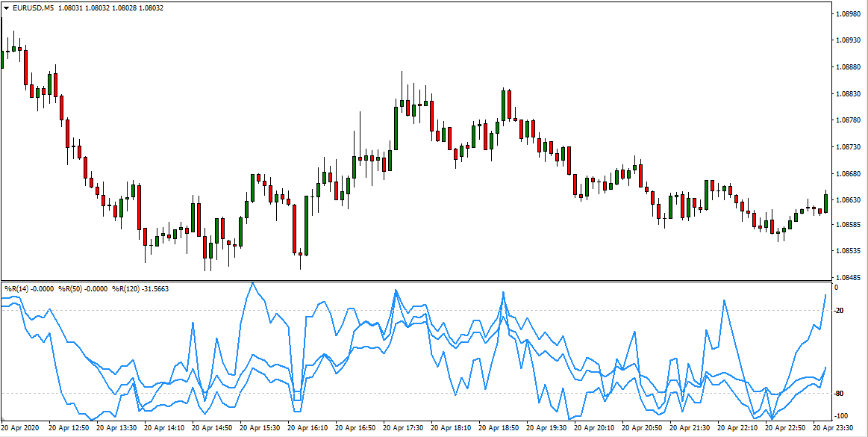Click the 20 Apr 18:50 time label
The width and height of the screenshot is (868, 437).
499,429
